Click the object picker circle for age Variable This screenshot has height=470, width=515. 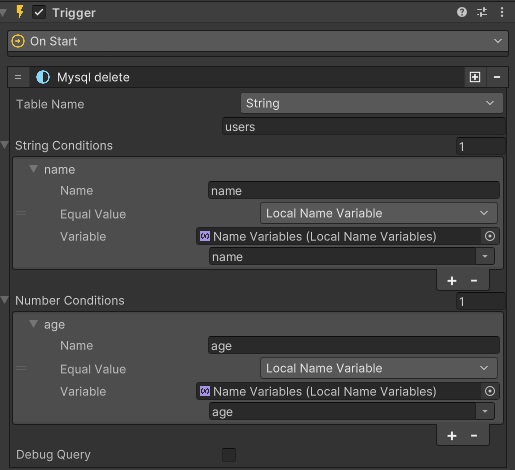coord(490,391)
